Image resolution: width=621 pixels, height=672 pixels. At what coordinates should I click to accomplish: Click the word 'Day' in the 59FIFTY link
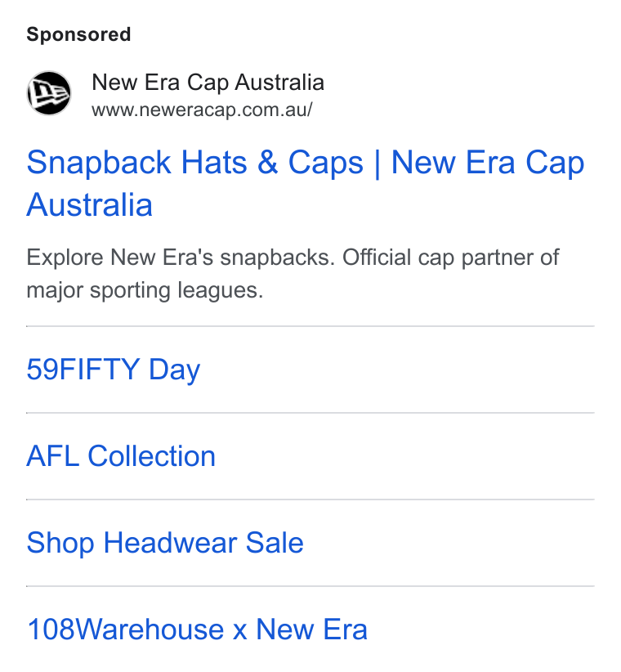click(174, 370)
